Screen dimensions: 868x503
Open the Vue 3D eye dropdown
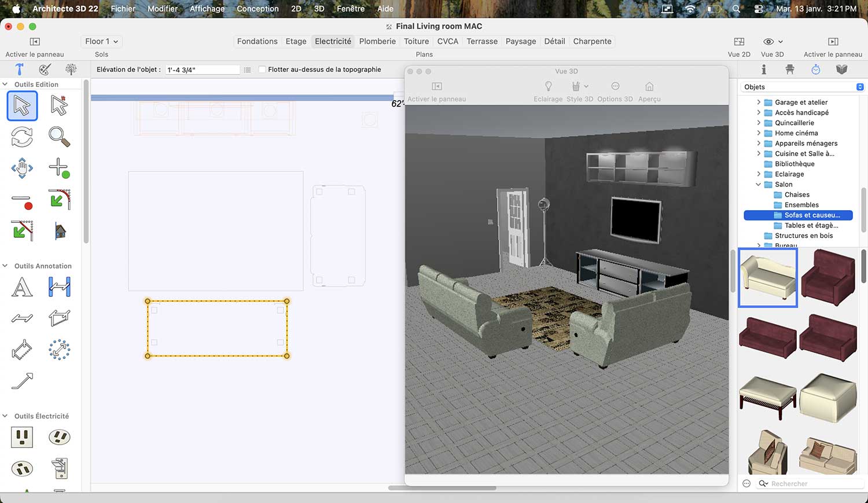[773, 42]
